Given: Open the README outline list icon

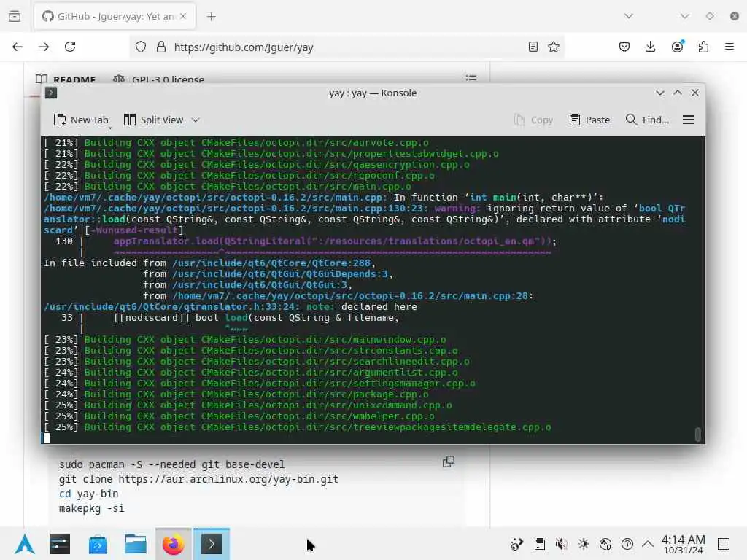Looking at the screenshot, I should click(471, 78).
